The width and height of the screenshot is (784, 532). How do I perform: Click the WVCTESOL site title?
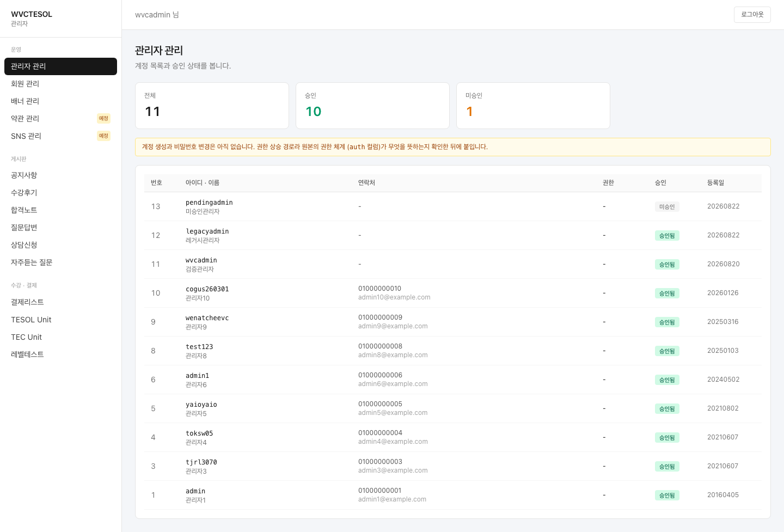(32, 14)
